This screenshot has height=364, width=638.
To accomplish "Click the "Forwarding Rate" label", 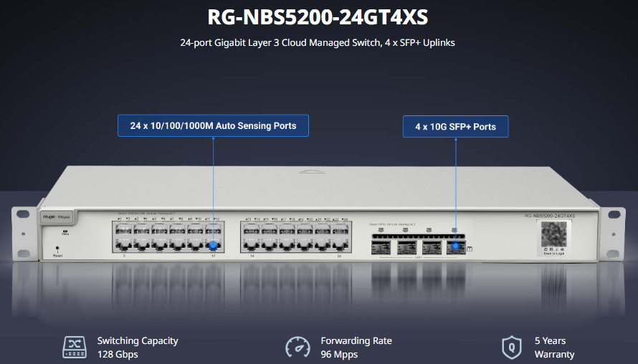I will 356,341.
